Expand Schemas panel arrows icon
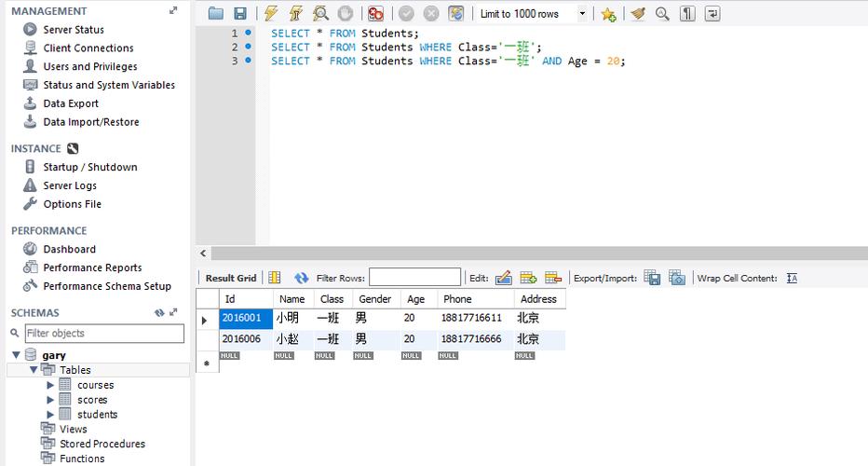868x466 pixels. (173, 312)
